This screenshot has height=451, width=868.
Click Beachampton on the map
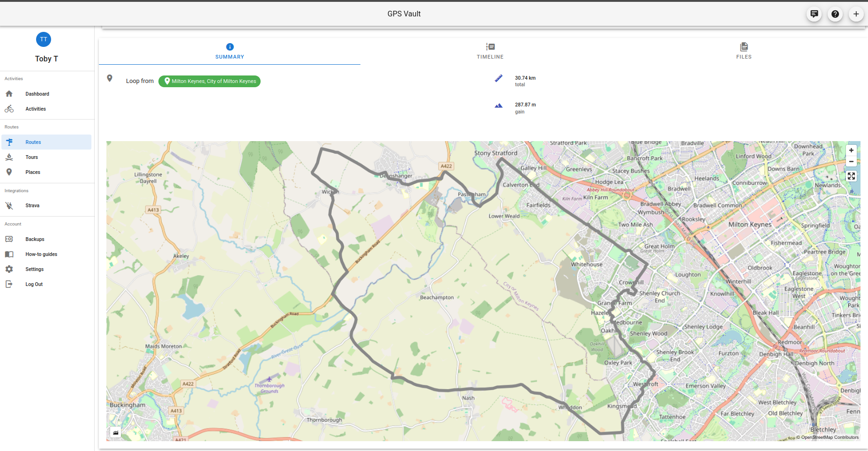[x=437, y=297]
